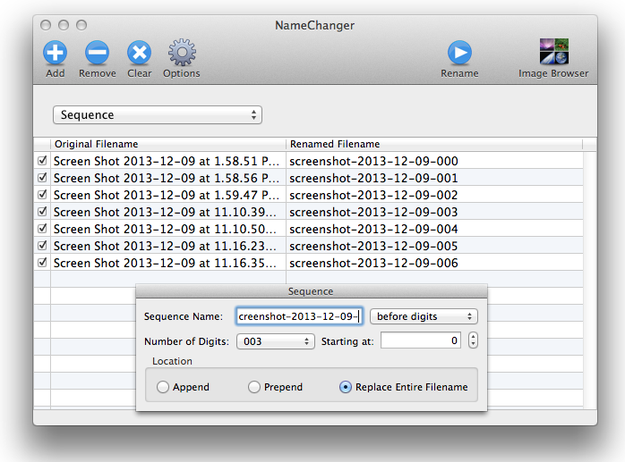This screenshot has width=625, height=462.
Task: Click the NameChanger window title
Action: click(x=314, y=25)
